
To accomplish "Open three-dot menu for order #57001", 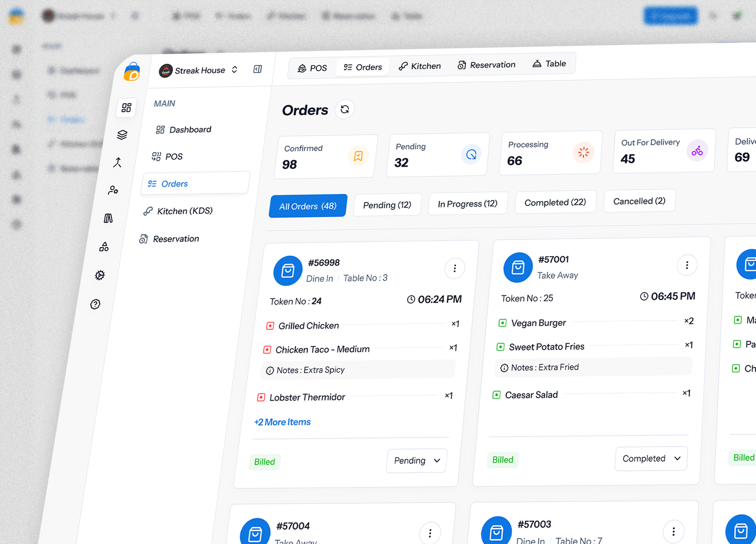I will coord(687,265).
